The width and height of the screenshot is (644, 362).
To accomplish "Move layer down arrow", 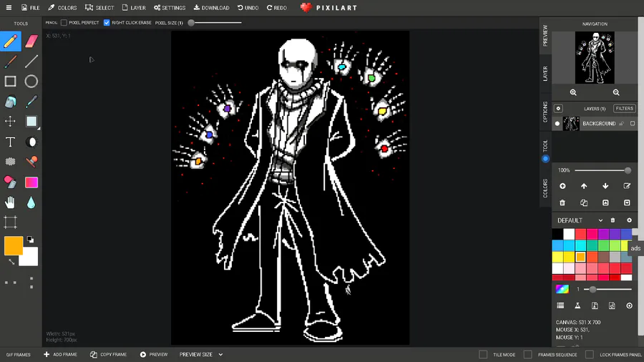I will coord(605,186).
